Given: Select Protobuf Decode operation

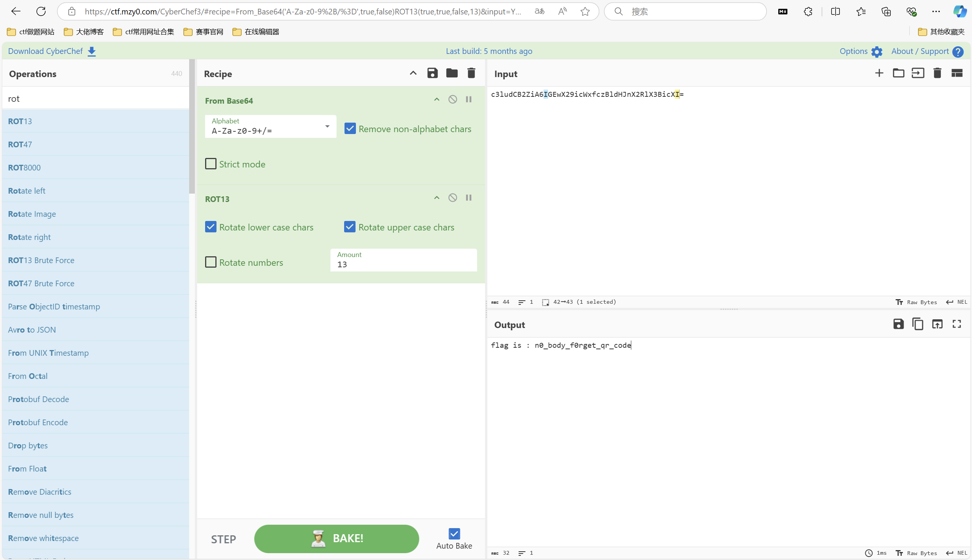Looking at the screenshot, I should pyautogui.click(x=95, y=399).
